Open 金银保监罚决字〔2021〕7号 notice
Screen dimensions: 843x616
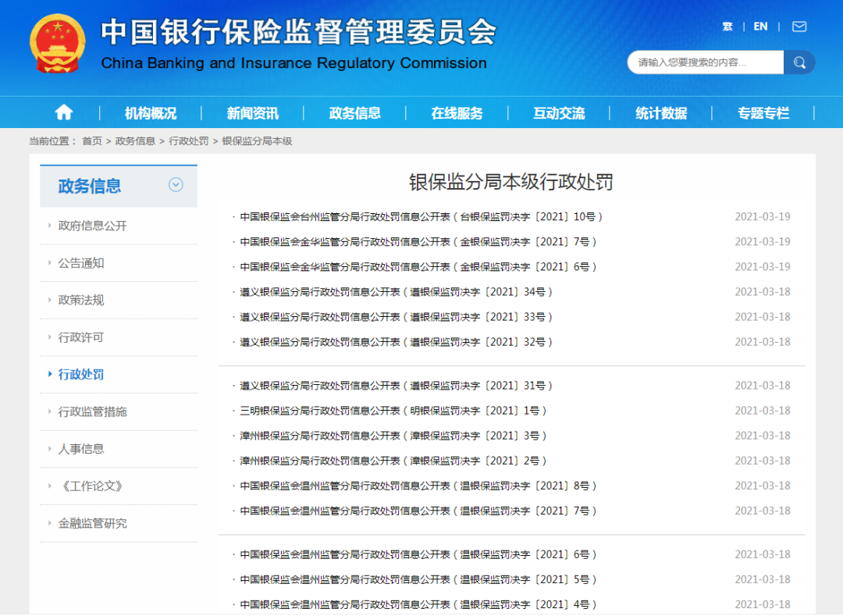tap(418, 242)
